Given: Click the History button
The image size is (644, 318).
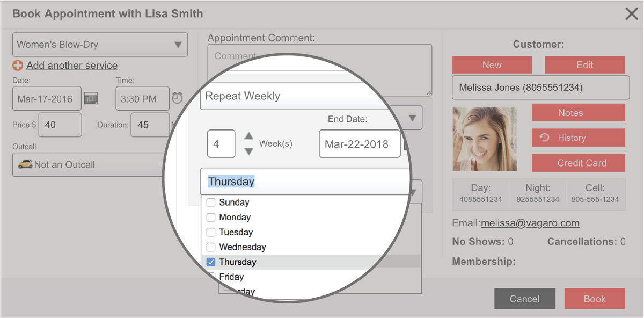Looking at the screenshot, I should click(578, 138).
